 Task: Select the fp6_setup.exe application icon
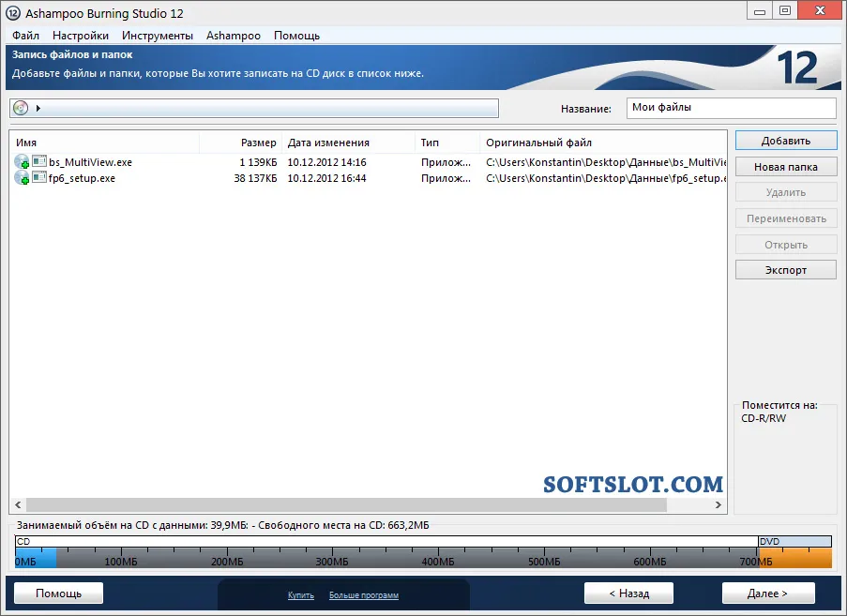pos(38,177)
